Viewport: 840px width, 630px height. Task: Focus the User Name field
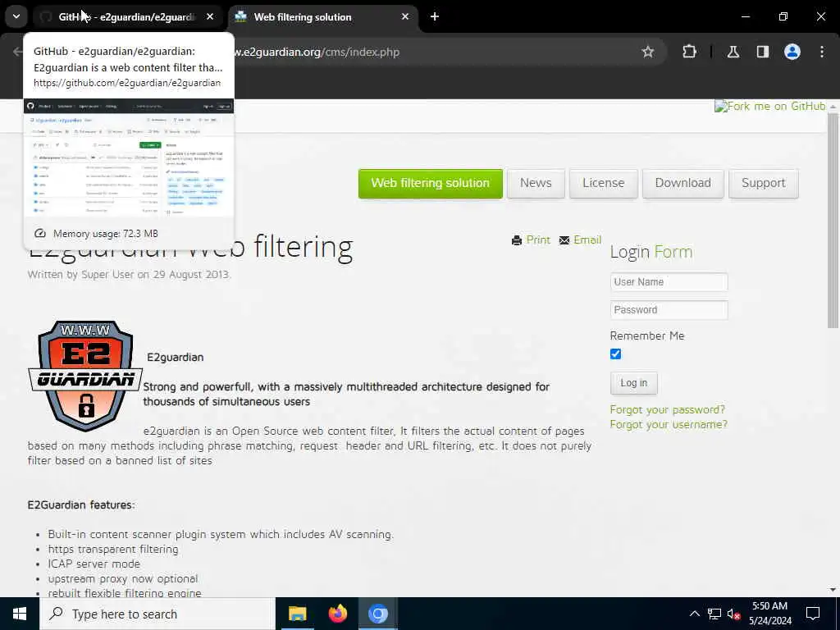pos(669,282)
